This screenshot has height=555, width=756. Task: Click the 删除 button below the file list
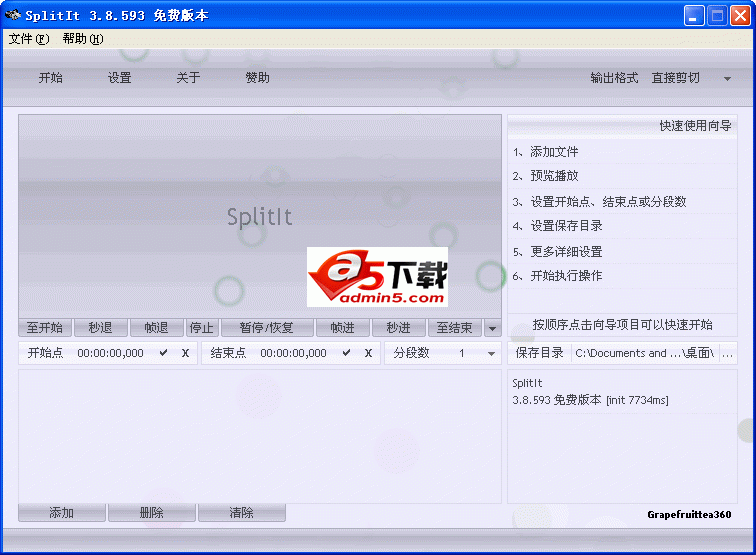tap(152, 513)
